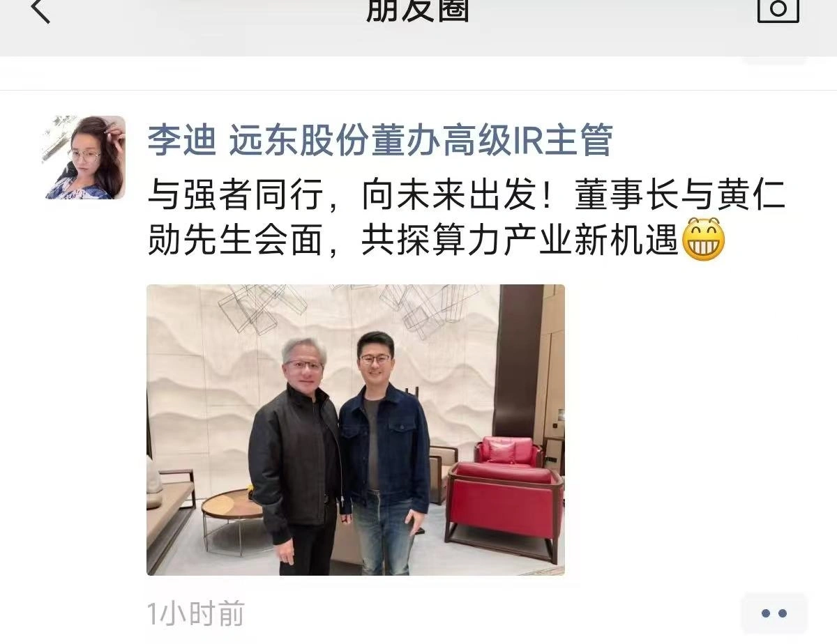Tap the grinning emoji at the caption's end
This screenshot has width=837, height=644.
[x=703, y=240]
